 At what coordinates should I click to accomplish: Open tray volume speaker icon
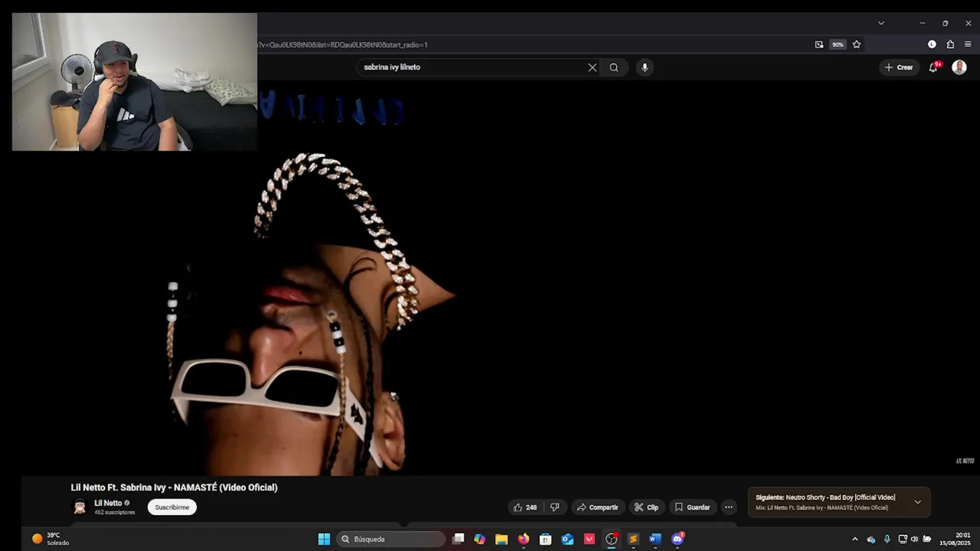(x=914, y=540)
